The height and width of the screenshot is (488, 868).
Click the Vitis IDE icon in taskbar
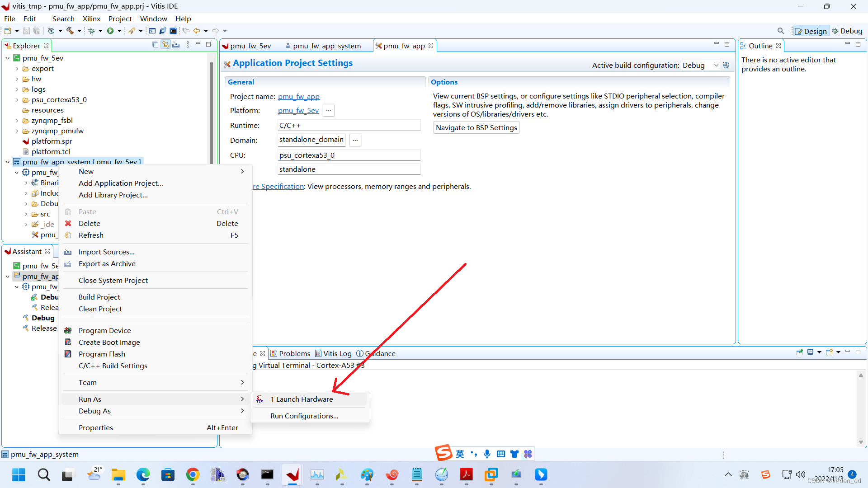click(292, 474)
